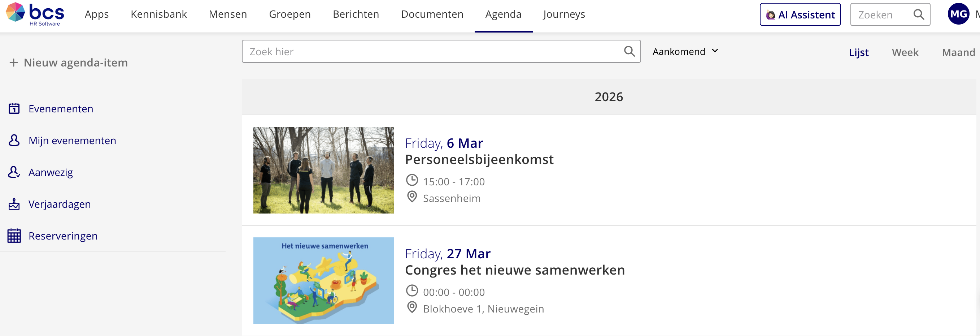Open the Mensen section
The image size is (980, 336).
[x=228, y=14]
